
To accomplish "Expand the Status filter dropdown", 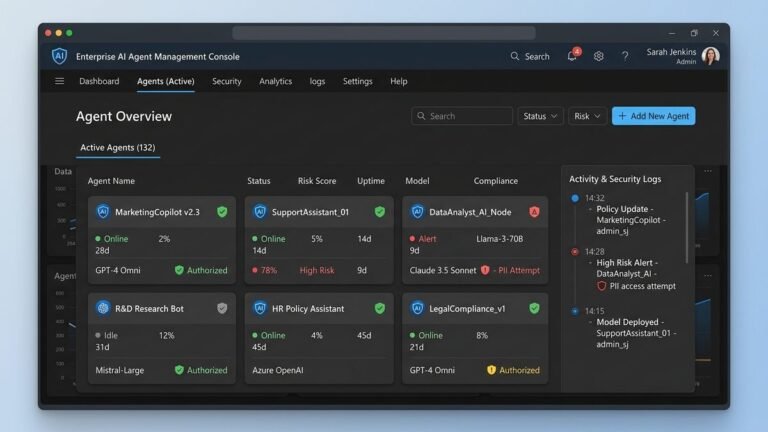I will coord(540,116).
